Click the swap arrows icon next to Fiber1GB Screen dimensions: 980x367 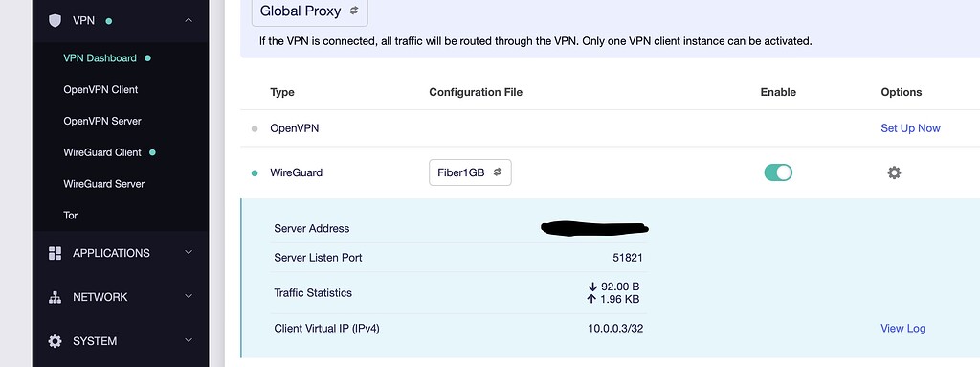[x=498, y=172]
